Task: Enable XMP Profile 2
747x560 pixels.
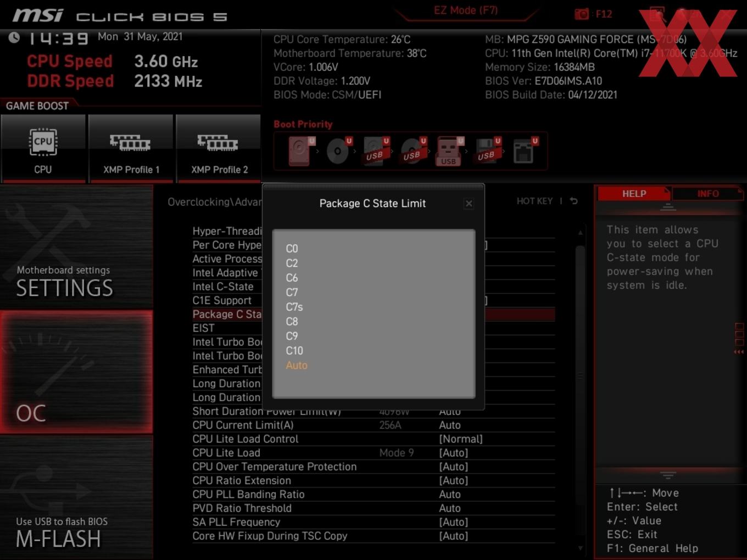Action: coord(219,148)
